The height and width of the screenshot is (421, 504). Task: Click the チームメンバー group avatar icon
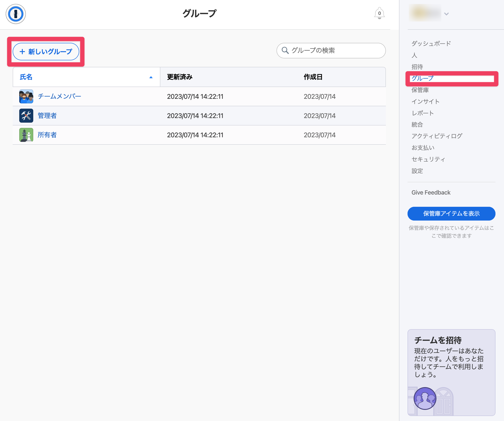(x=26, y=96)
